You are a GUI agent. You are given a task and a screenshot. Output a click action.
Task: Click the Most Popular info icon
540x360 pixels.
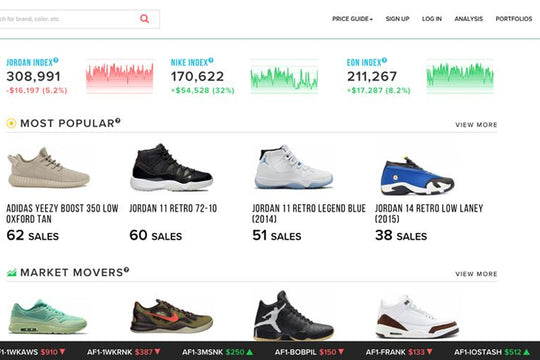pos(118,120)
